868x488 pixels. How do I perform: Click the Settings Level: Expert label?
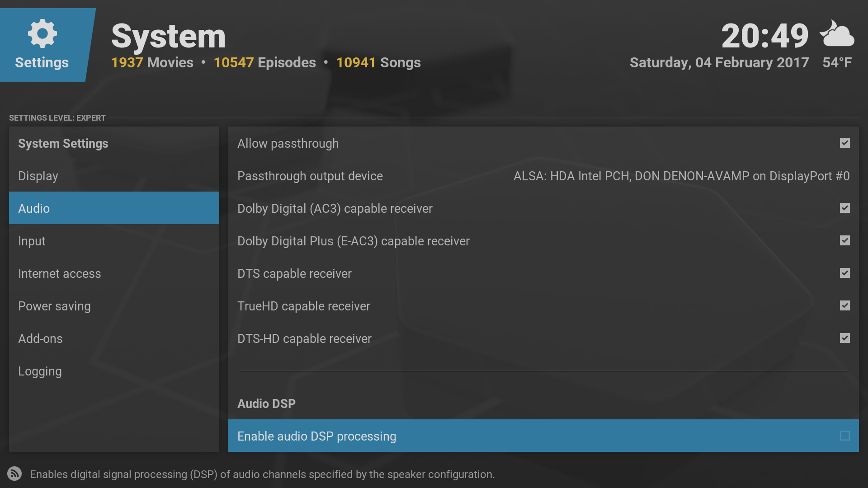pos(57,118)
